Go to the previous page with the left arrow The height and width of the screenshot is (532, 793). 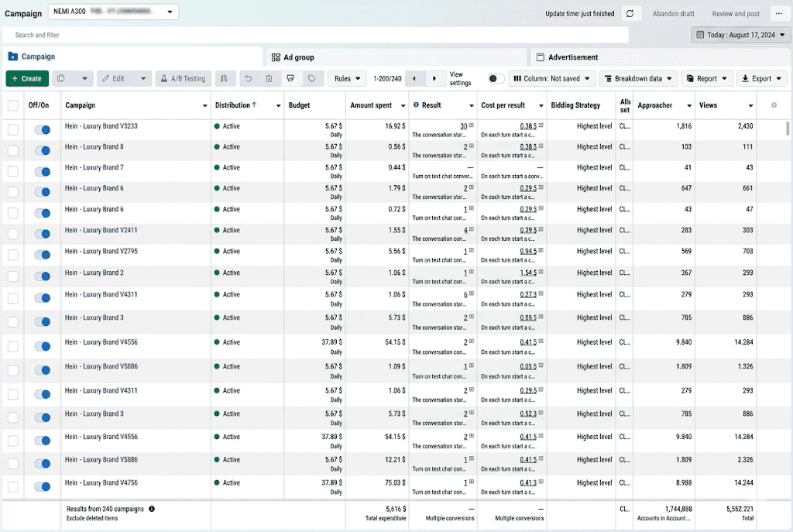coord(414,78)
